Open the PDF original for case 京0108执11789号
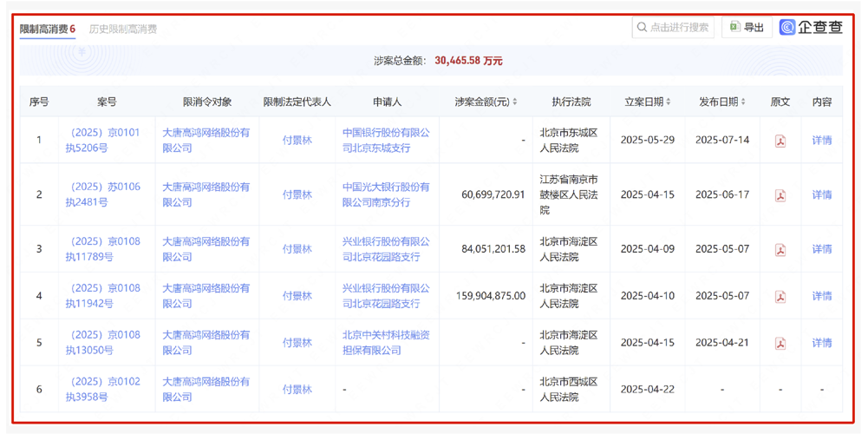 [780, 249]
